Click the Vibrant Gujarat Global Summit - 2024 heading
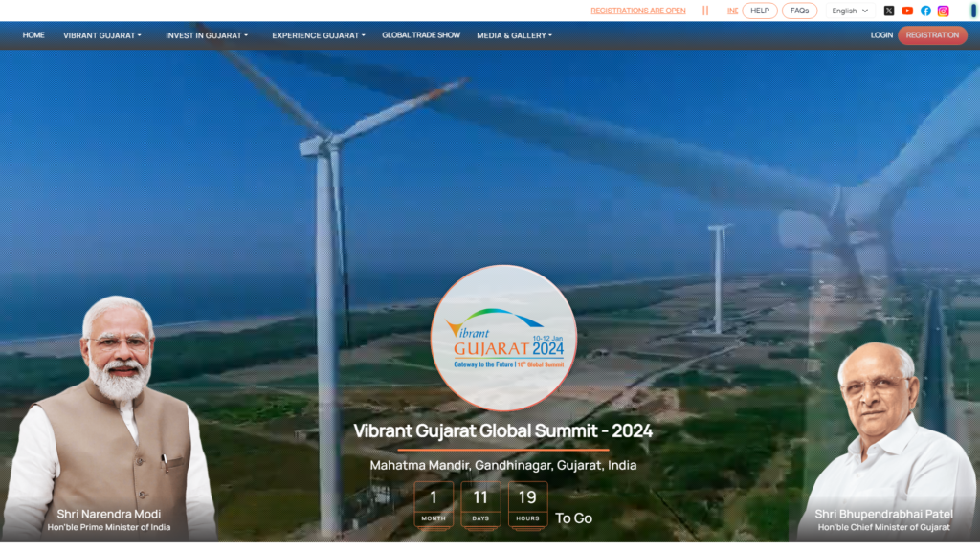This screenshot has width=980, height=551. click(x=503, y=431)
